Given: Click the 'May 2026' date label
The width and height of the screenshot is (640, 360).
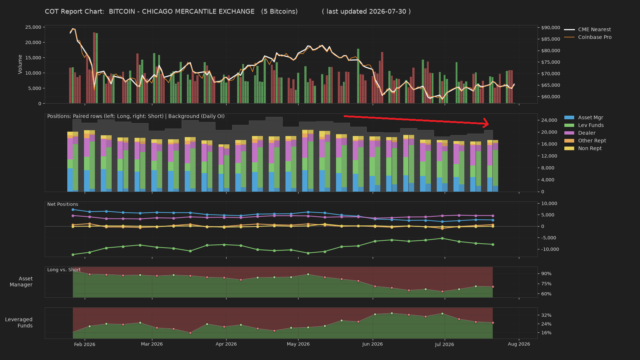Looking at the screenshot, I should click(x=298, y=344).
